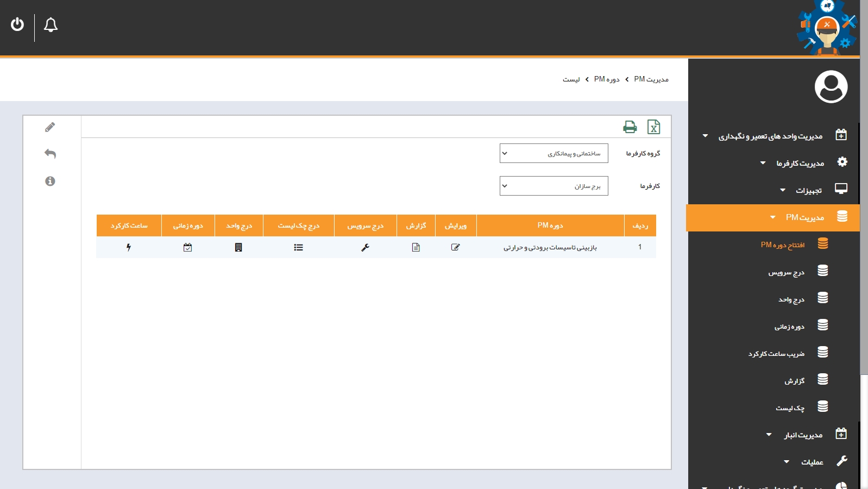Click the building icon in درج واحد column
The height and width of the screenshot is (489, 868).
(x=238, y=247)
